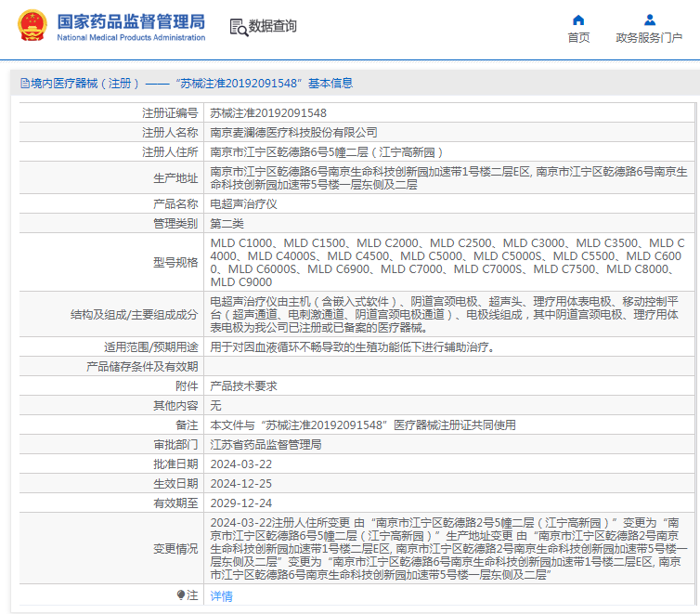Image resolution: width=700 pixels, height=614 pixels.
Task: Select management class 第二类
Action: click(x=227, y=224)
